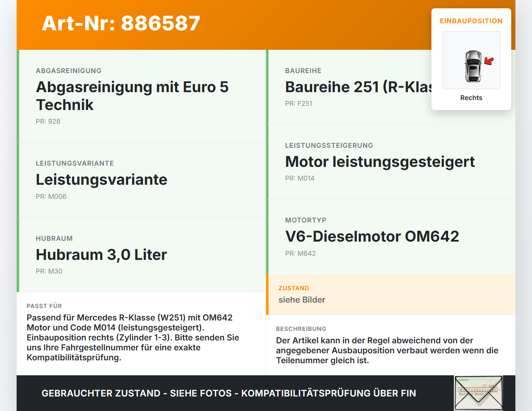
Task: Click the ZUSTAND label
Action: pos(294,288)
